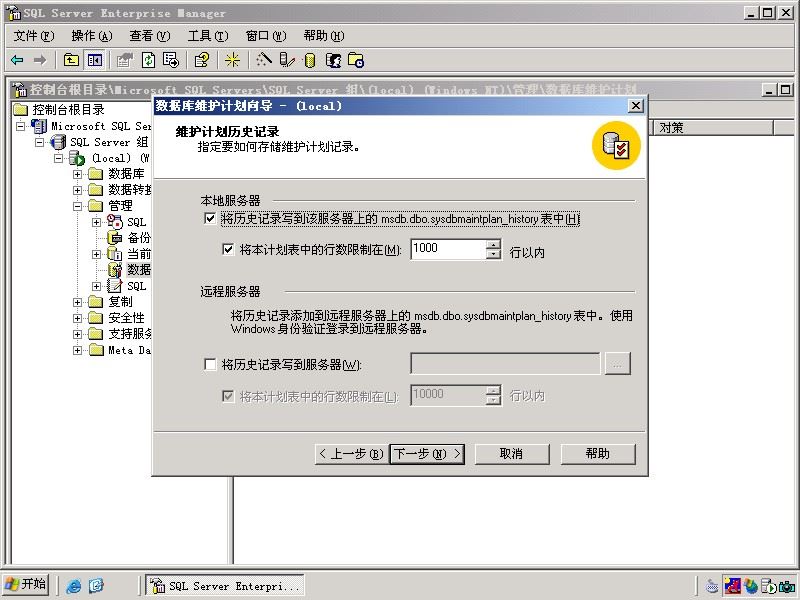Open the 工具(T) menu

(208, 36)
